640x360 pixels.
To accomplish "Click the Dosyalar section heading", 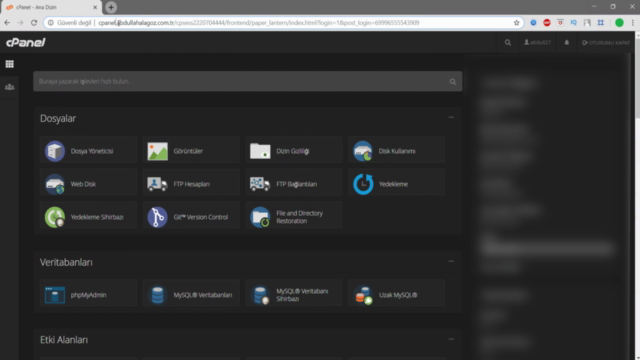I will point(58,118).
